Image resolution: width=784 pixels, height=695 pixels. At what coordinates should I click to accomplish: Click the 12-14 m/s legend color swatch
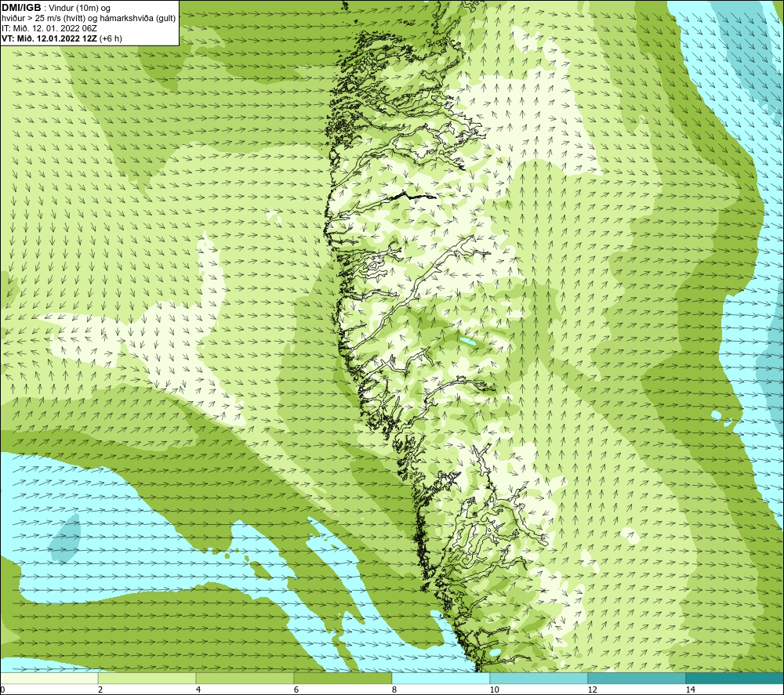click(637, 678)
